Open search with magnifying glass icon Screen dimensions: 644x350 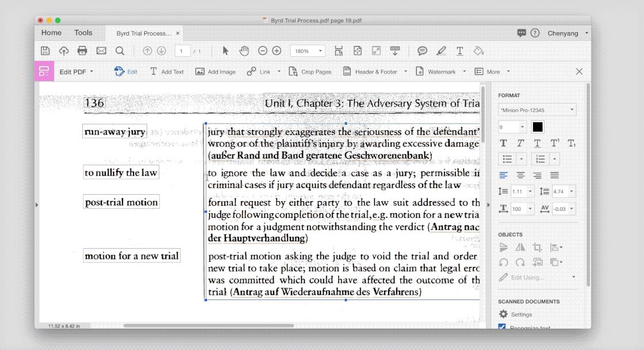[120, 51]
